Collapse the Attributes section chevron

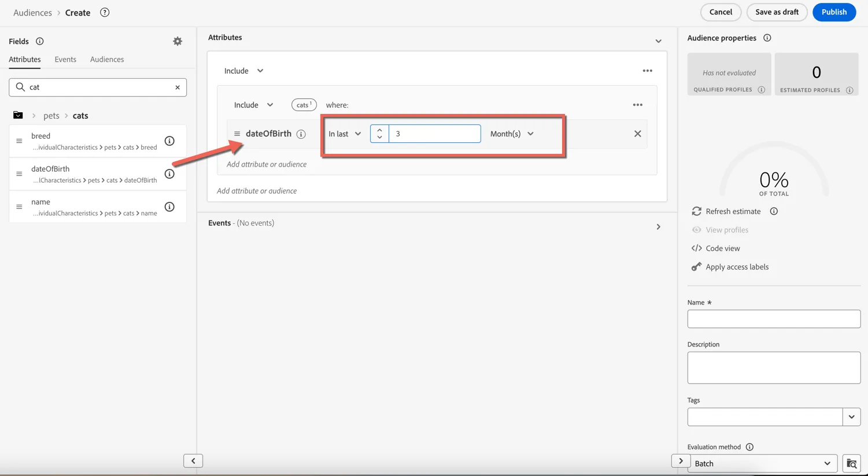pyautogui.click(x=658, y=41)
